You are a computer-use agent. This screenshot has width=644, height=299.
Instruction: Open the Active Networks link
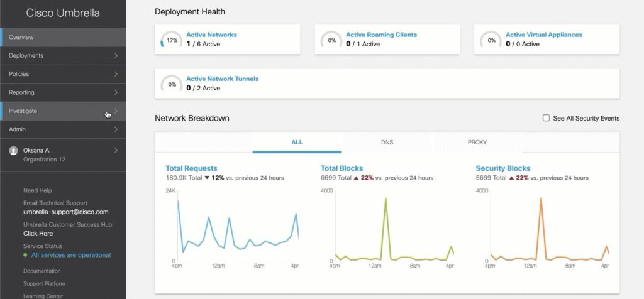(211, 35)
